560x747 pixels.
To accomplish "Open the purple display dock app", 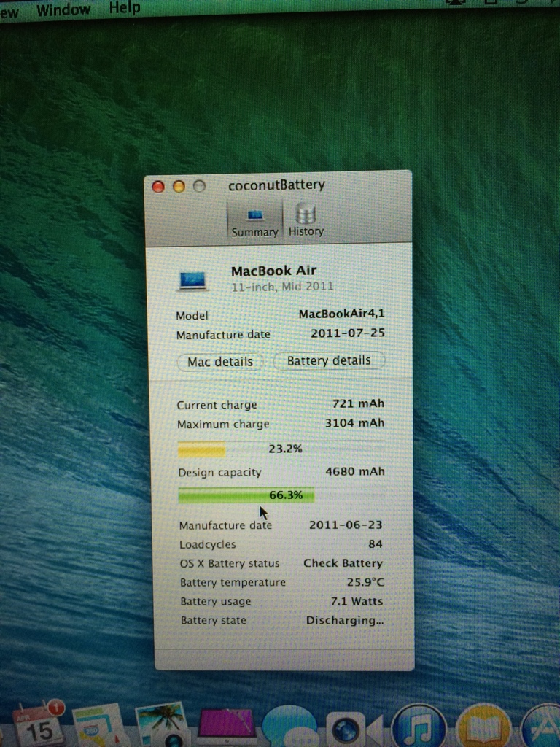I will click(x=226, y=727).
